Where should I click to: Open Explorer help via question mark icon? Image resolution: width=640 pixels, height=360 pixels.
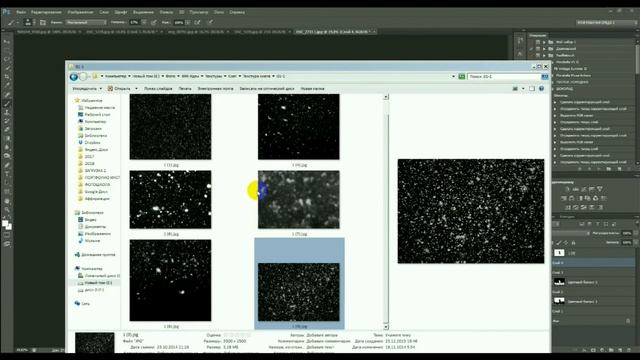click(542, 88)
